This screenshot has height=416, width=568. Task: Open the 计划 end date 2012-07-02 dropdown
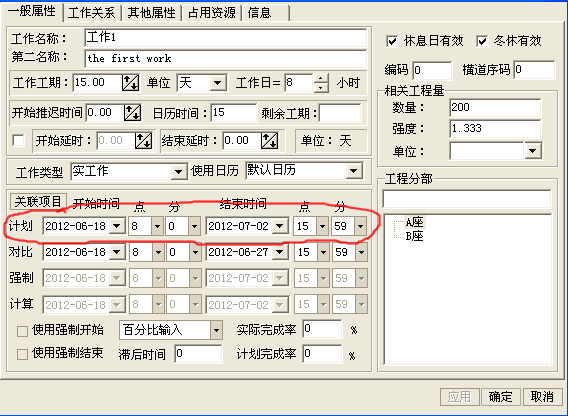pyautogui.click(x=279, y=226)
